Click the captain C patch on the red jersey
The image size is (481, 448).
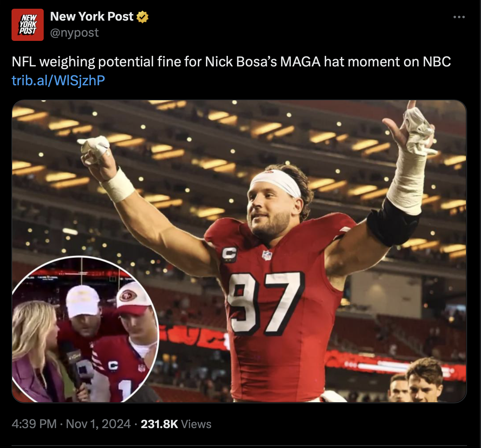pos(229,254)
